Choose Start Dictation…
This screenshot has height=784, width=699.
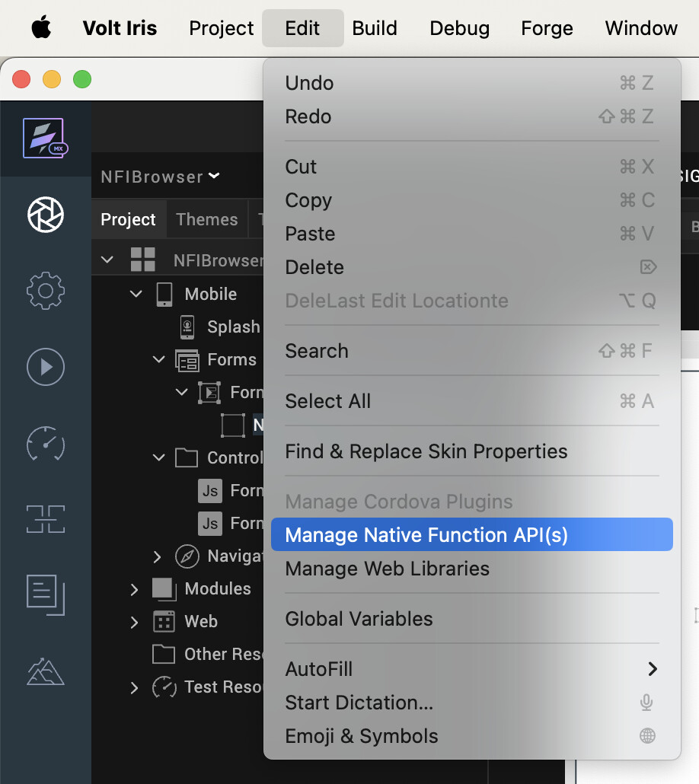point(471,703)
